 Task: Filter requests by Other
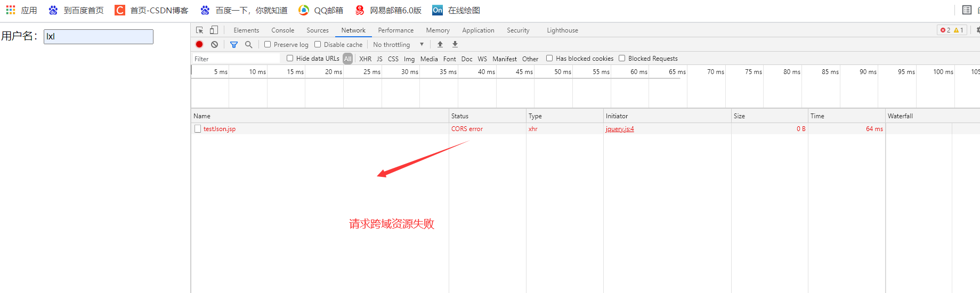pos(530,59)
